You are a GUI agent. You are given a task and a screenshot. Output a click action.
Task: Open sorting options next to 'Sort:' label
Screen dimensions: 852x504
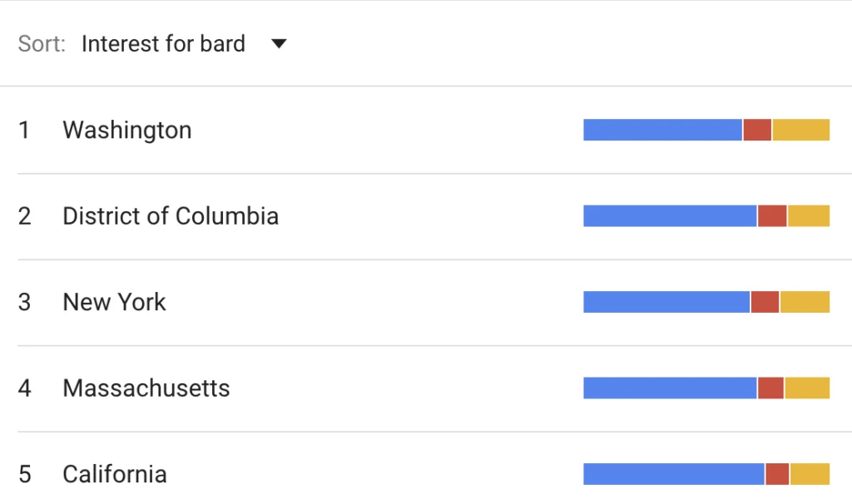(279, 43)
